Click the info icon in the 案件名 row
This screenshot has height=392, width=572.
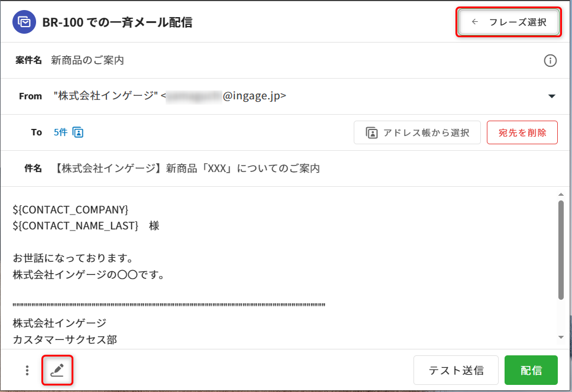(x=550, y=60)
